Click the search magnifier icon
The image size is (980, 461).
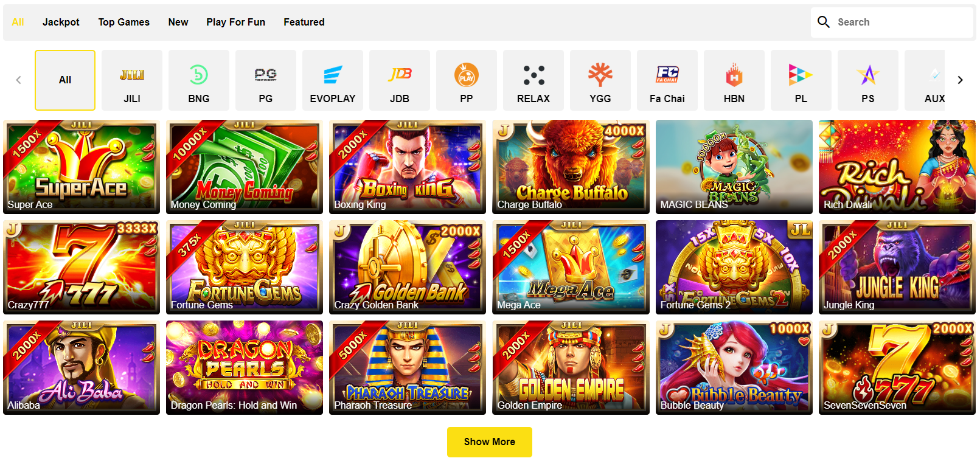824,22
